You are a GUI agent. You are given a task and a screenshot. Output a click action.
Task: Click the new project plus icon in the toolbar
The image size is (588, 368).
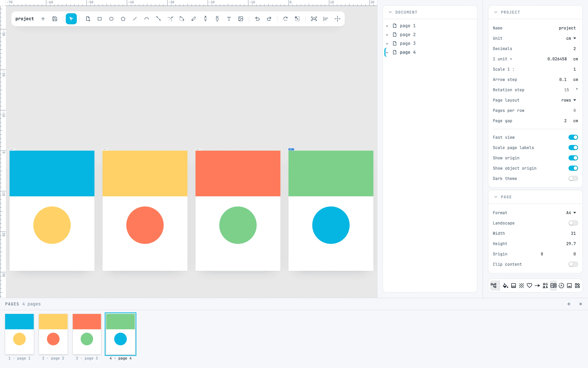click(43, 19)
